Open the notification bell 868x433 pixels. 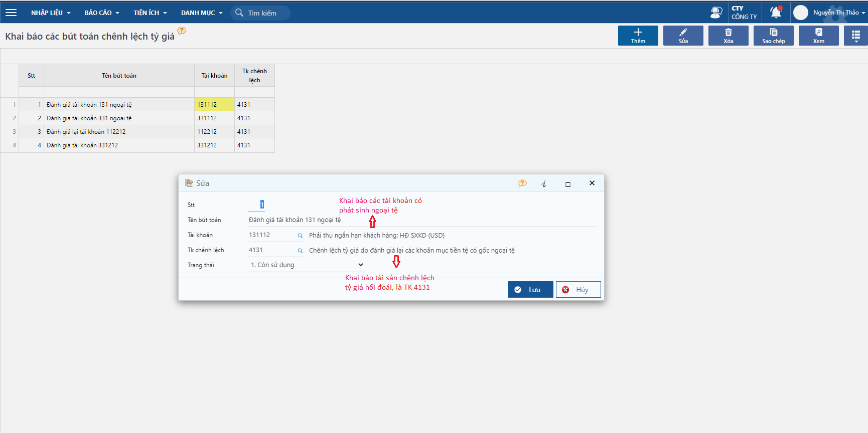tap(776, 13)
